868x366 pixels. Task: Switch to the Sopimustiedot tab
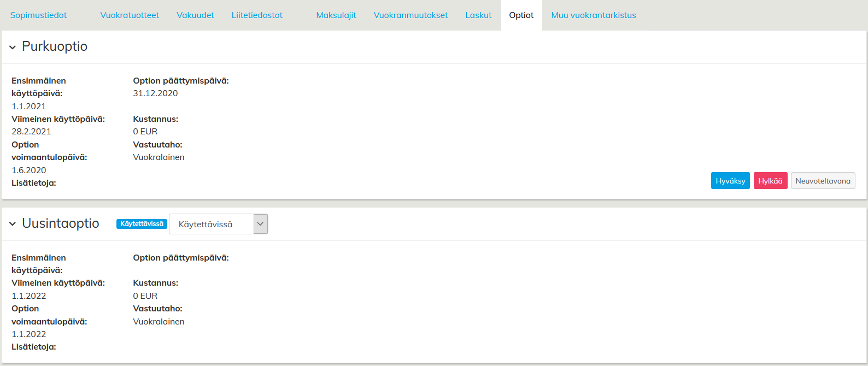(38, 15)
